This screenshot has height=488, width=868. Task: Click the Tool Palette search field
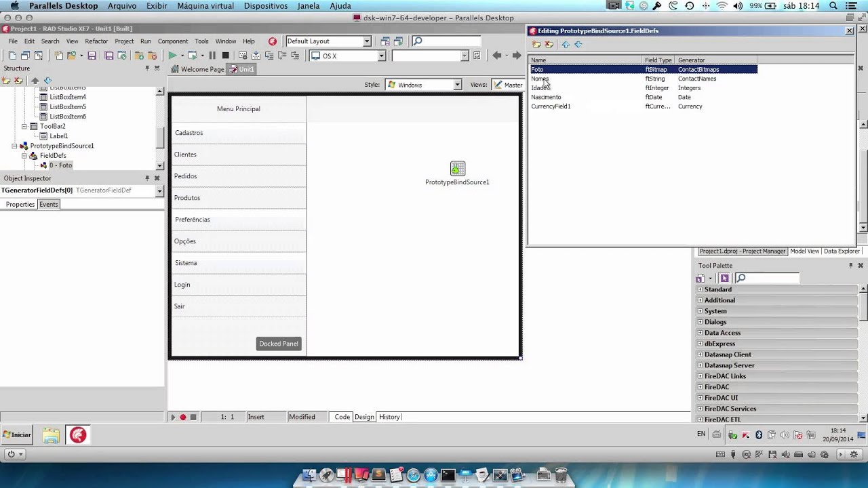click(767, 278)
